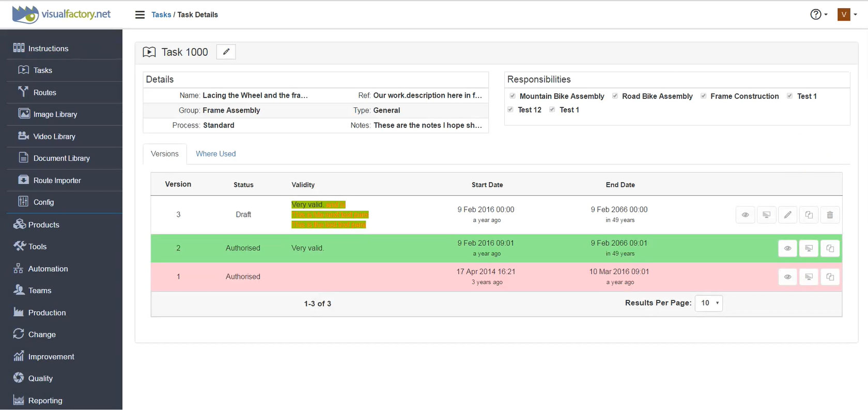Open monitor preview for draft version 3
The width and height of the screenshot is (868, 410).
[766, 215]
